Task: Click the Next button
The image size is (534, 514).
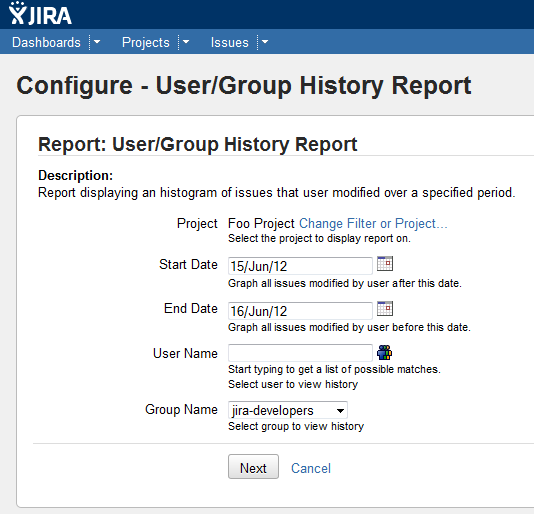Action: (253, 467)
